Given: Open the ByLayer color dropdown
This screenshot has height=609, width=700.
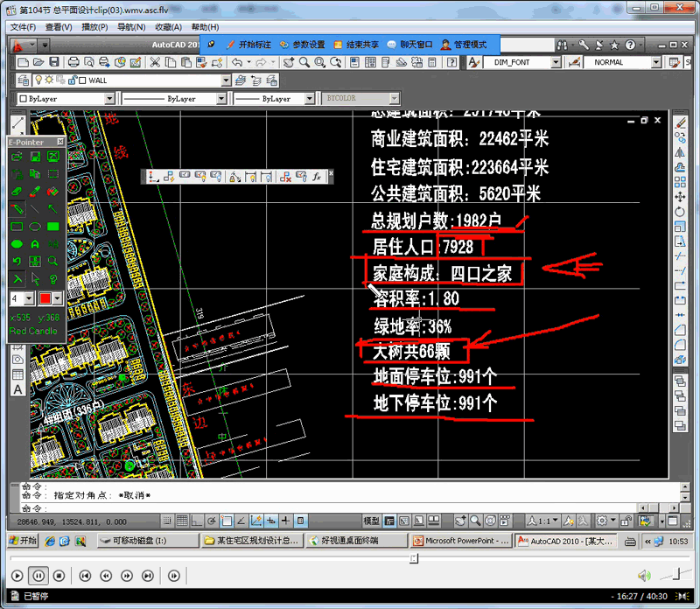Looking at the screenshot, I should pos(110,97).
